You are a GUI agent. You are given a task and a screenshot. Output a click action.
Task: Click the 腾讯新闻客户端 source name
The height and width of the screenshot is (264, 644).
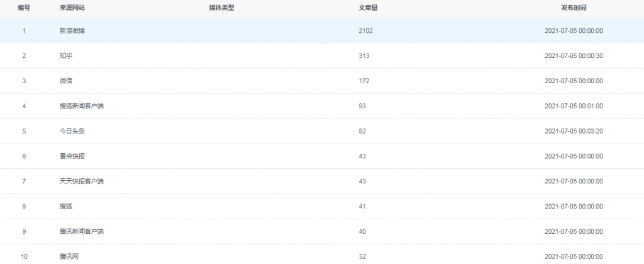81,231
